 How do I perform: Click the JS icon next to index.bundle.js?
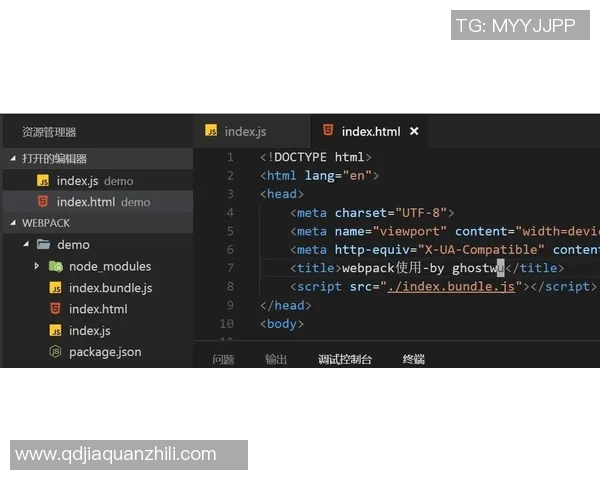(56, 288)
